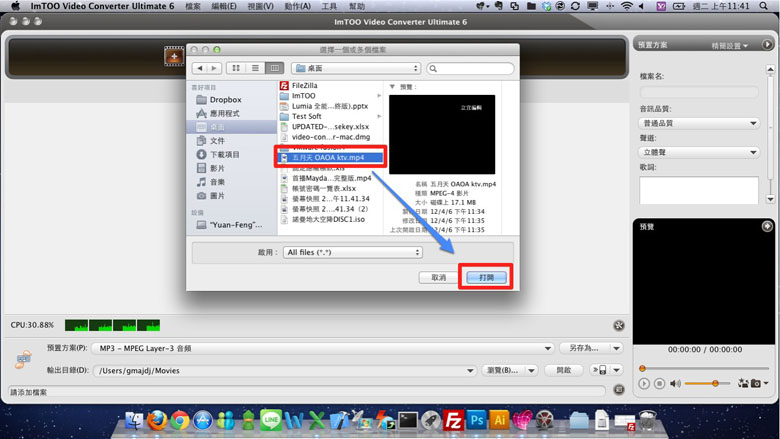Image resolution: width=780 pixels, height=439 pixels.
Task: Click the 取消 button in dialog
Action: 438,277
